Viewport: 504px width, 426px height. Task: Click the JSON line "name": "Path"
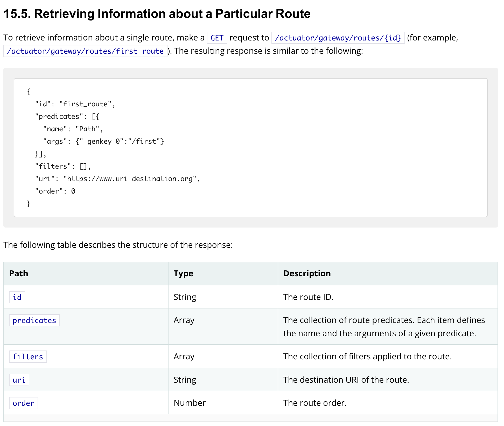73,129
